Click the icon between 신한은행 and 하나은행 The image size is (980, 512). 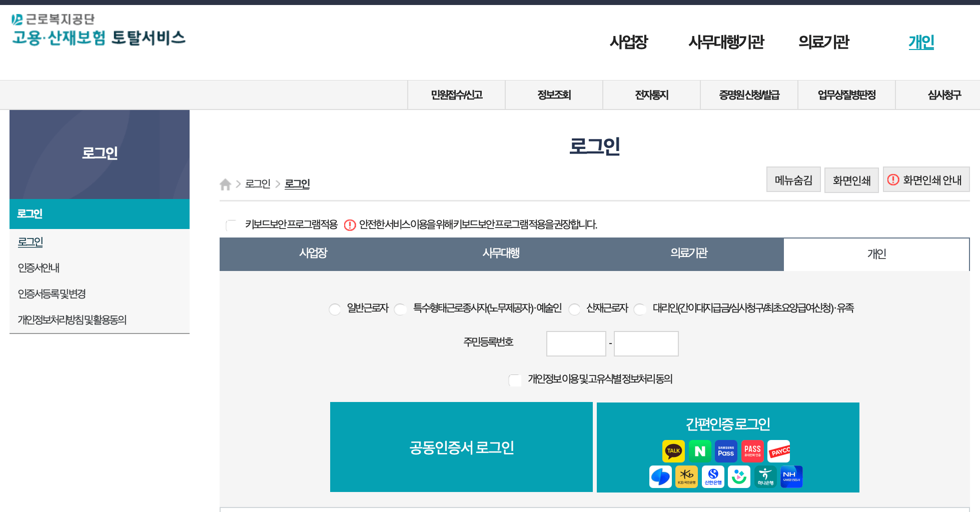pyautogui.click(x=739, y=476)
